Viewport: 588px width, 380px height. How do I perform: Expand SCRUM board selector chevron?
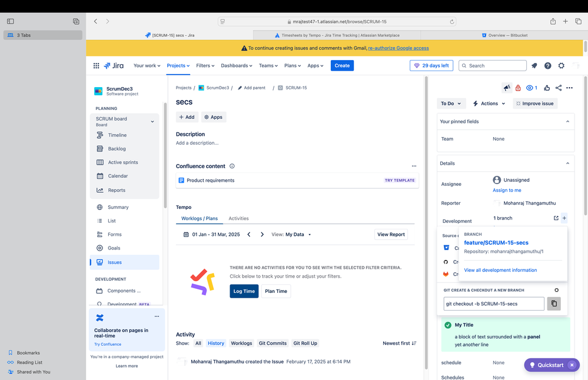(152, 121)
